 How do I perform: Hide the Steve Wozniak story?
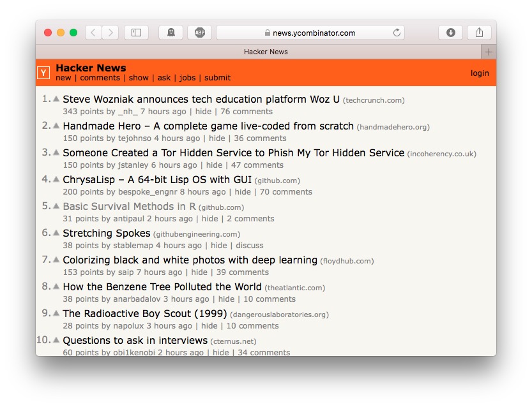click(x=203, y=112)
